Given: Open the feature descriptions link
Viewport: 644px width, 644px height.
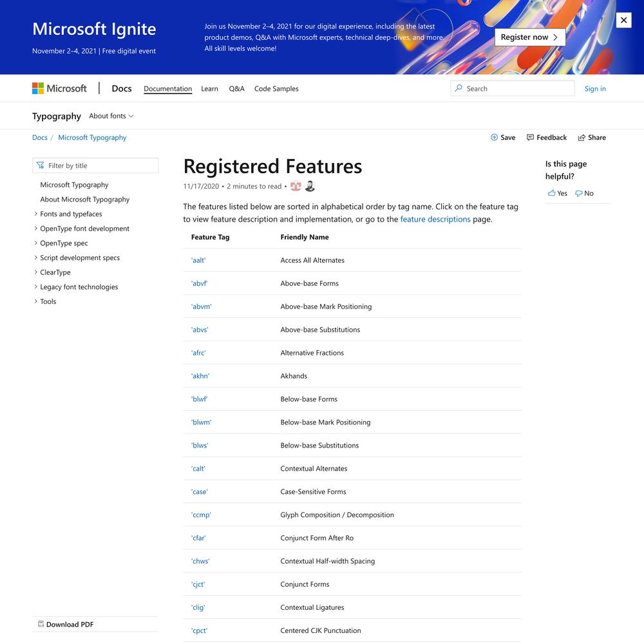Looking at the screenshot, I should (435, 220).
